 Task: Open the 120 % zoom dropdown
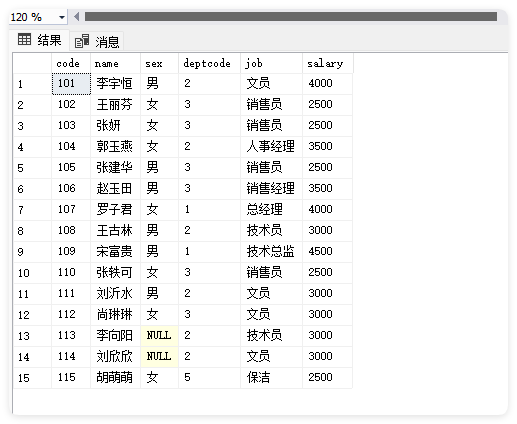tap(62, 17)
